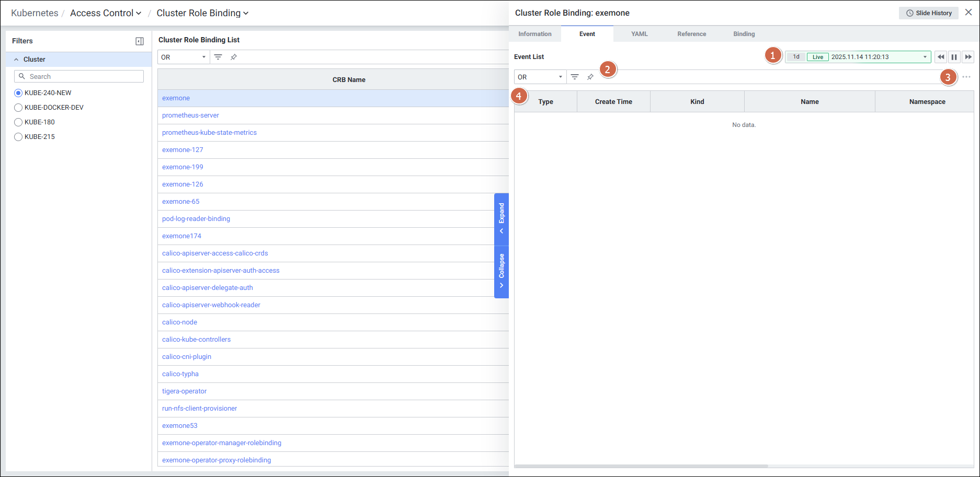The image size is (980, 477).
Task: Step the event time range forward
Action: click(968, 57)
